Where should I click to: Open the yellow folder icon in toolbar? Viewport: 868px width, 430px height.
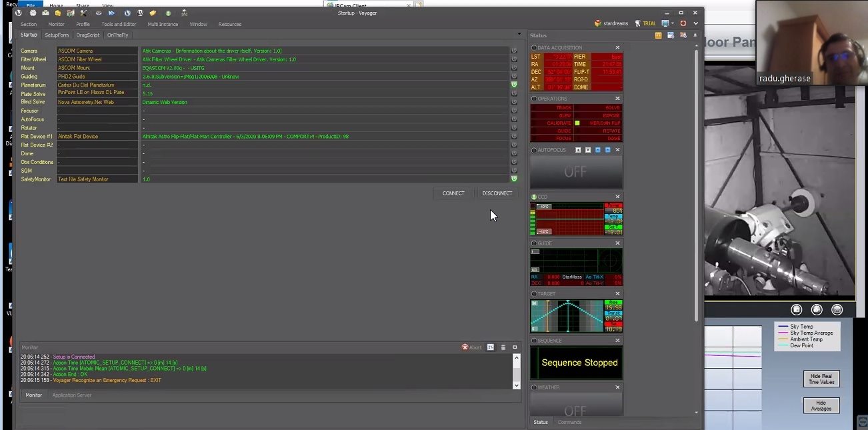(58, 13)
